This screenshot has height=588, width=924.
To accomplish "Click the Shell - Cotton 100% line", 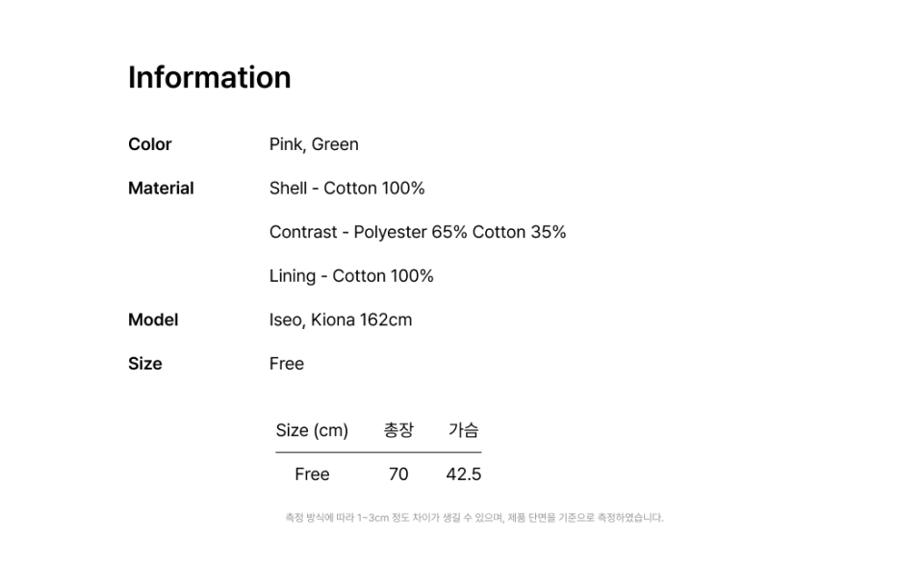I will tap(346, 189).
